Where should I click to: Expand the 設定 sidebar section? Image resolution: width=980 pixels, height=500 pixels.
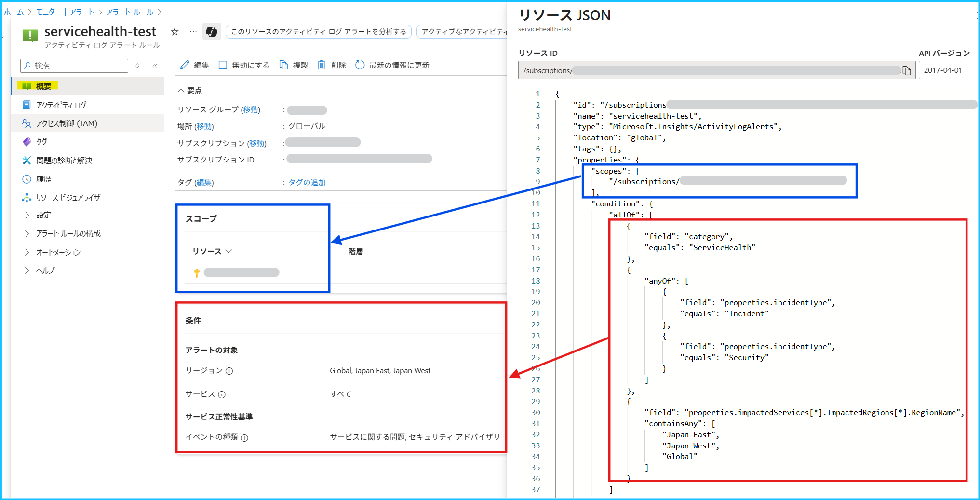coord(27,216)
